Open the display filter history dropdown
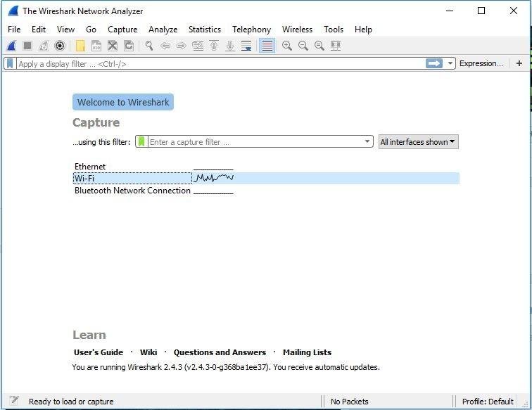The height and width of the screenshot is (410, 532). [450, 63]
